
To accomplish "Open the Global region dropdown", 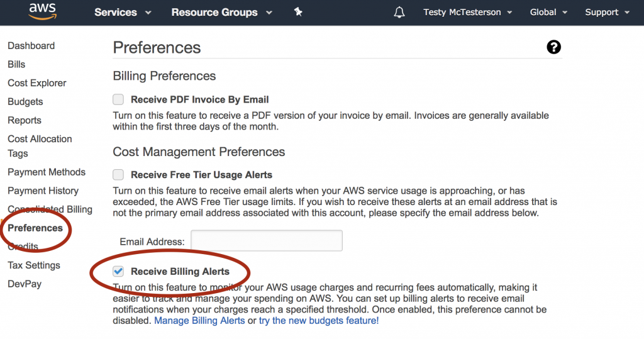I will point(548,13).
